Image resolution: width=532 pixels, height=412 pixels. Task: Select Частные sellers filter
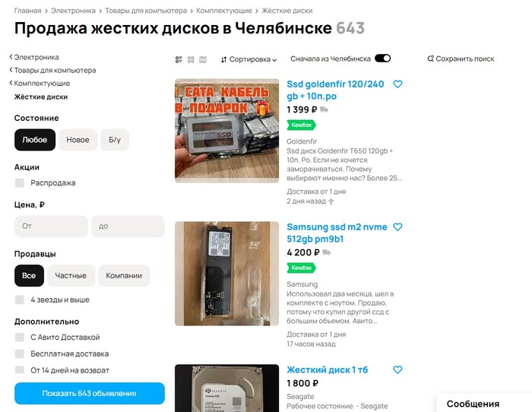[71, 275]
